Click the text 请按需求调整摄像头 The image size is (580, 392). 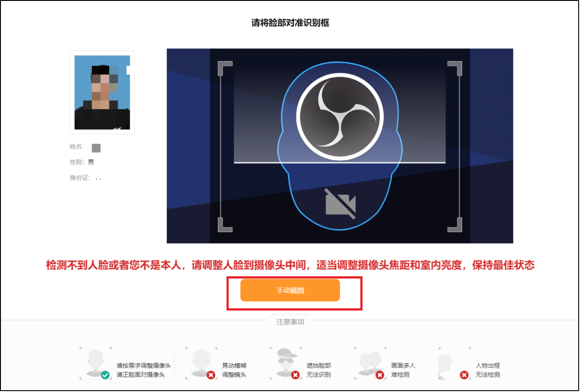144,366
